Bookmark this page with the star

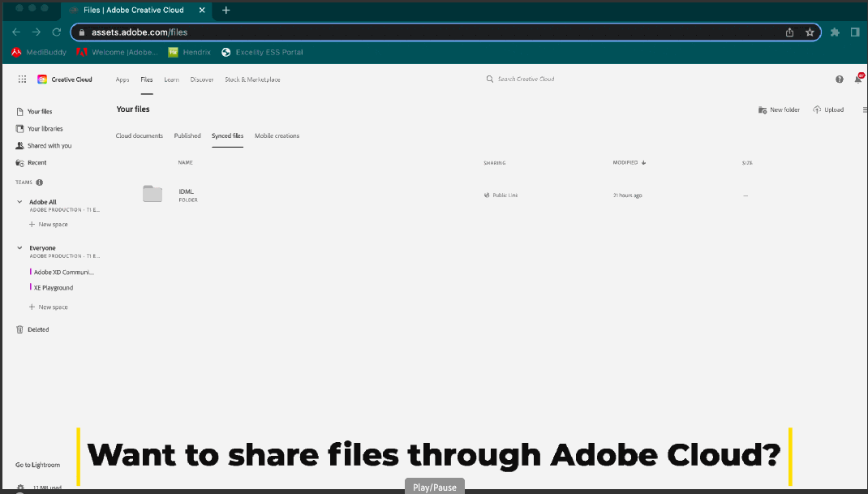(x=810, y=32)
